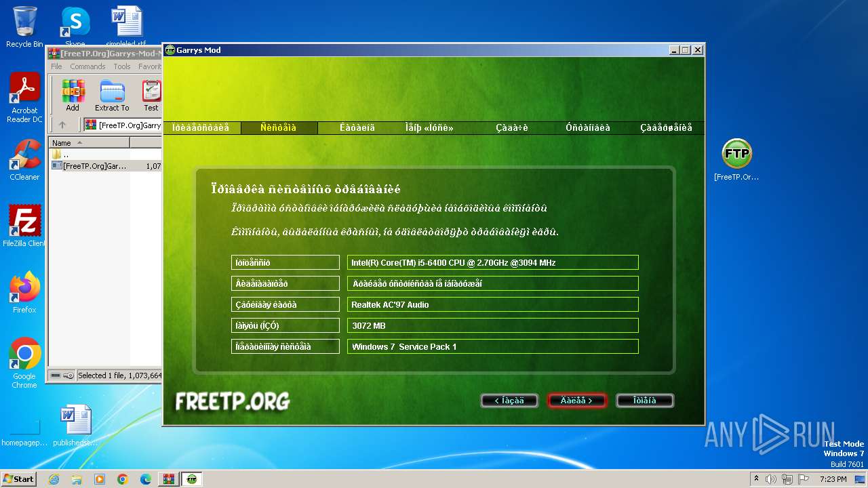
Task: Click the taskbar clock showing 7:23 PM
Action: tap(833, 479)
